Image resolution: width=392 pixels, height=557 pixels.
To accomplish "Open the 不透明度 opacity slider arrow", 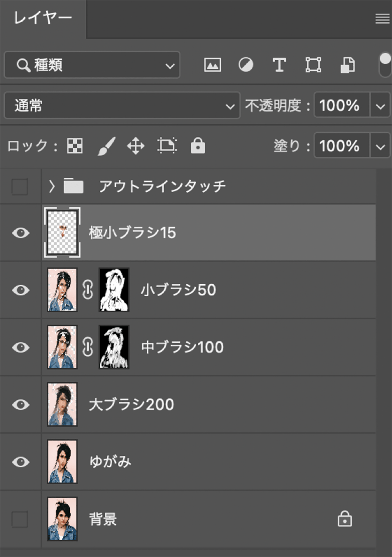I will 380,106.
